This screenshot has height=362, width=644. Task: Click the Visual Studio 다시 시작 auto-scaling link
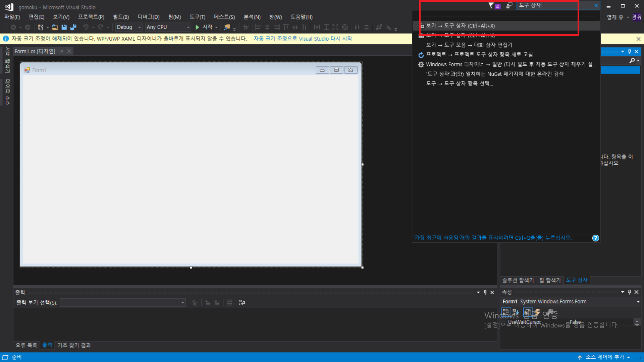pos(303,39)
